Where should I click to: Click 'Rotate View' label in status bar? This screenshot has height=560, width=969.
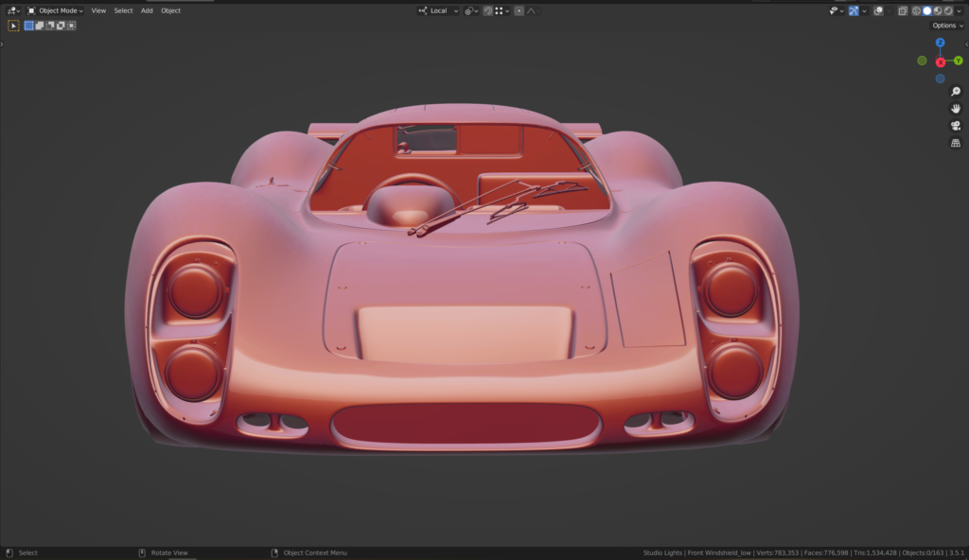coord(169,552)
